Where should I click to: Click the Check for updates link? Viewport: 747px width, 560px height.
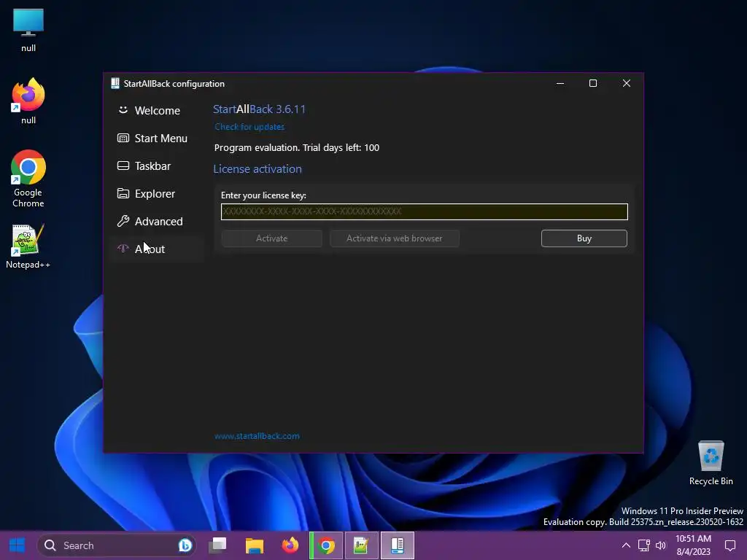point(249,127)
